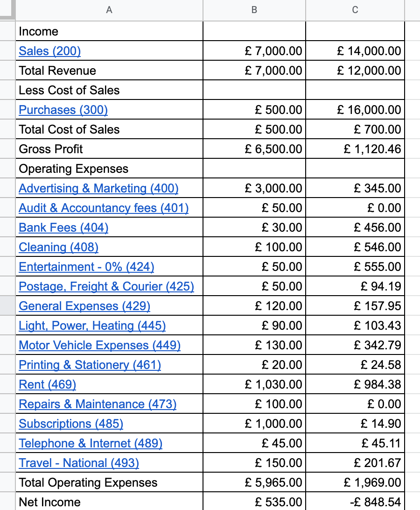Screen dimensions: 420x510
Task: Select Total Operating Expenses £ 5,965.00 cell
Action: [254, 482]
